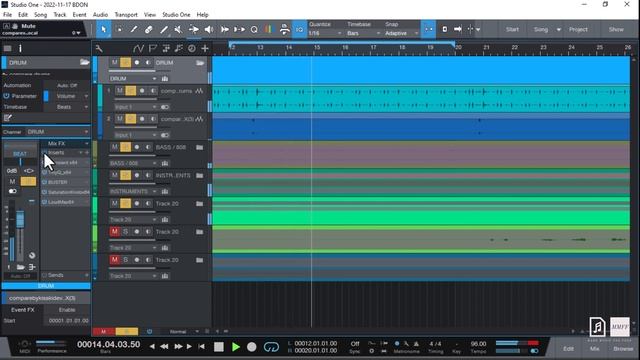Viewport: 640px width, 360px height.
Task: Open the Quantize 1/16 dropdown
Action: tap(325, 33)
